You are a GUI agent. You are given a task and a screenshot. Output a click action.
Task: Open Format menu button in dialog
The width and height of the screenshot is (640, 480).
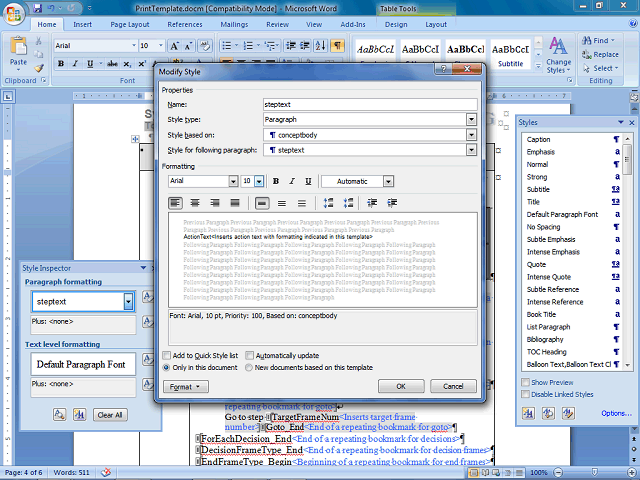186,387
